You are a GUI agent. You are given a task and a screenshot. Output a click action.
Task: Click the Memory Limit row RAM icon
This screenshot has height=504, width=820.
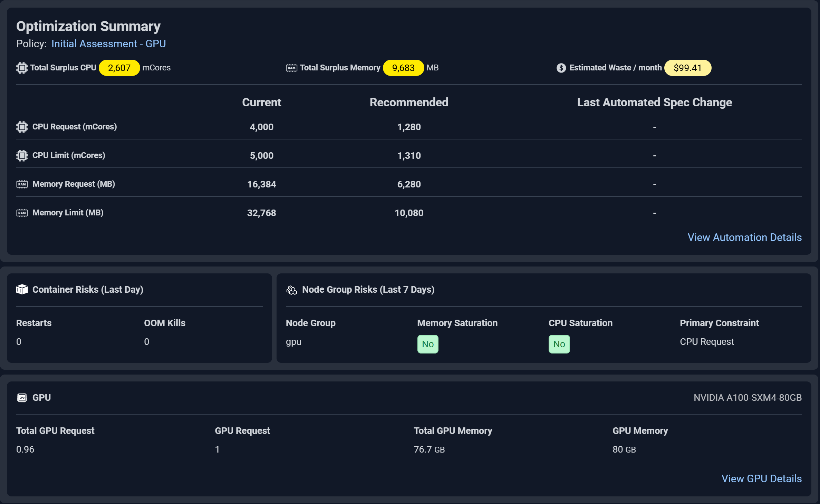point(22,213)
